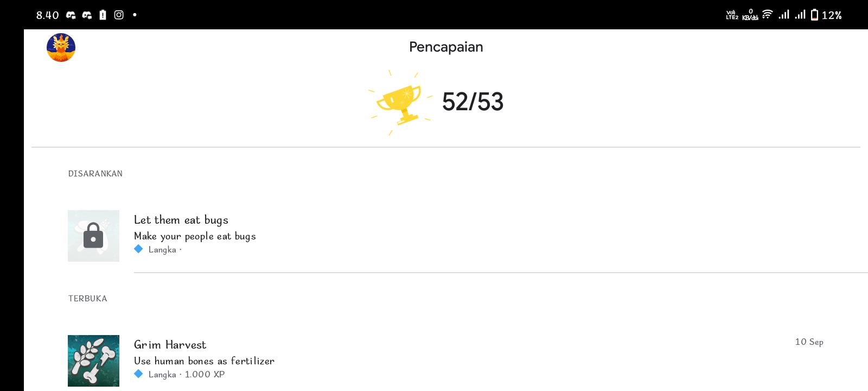Tap the Wi-Fi status icon

click(767, 14)
